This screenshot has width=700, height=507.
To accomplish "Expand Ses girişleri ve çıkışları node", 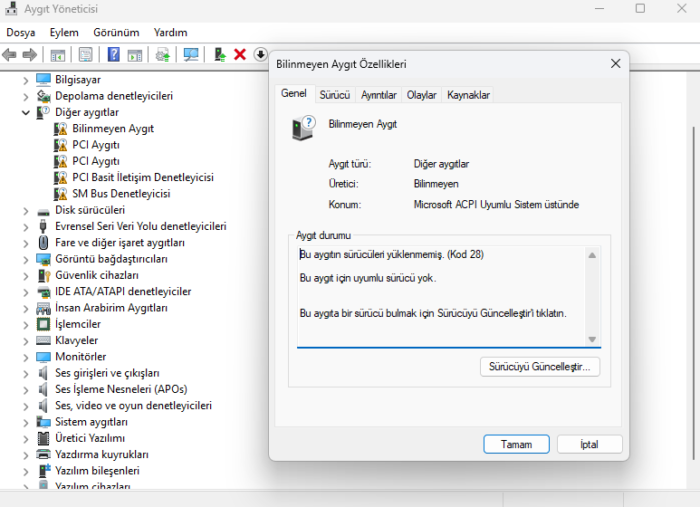I will click(x=25, y=374).
